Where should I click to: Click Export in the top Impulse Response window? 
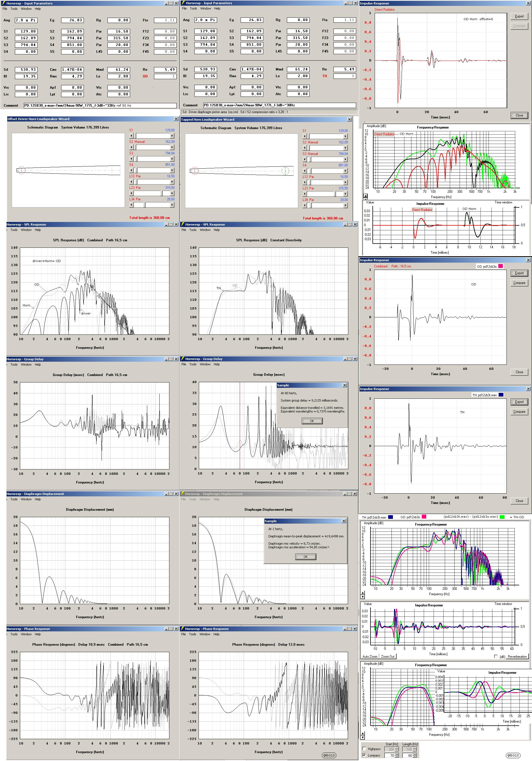[519, 16]
